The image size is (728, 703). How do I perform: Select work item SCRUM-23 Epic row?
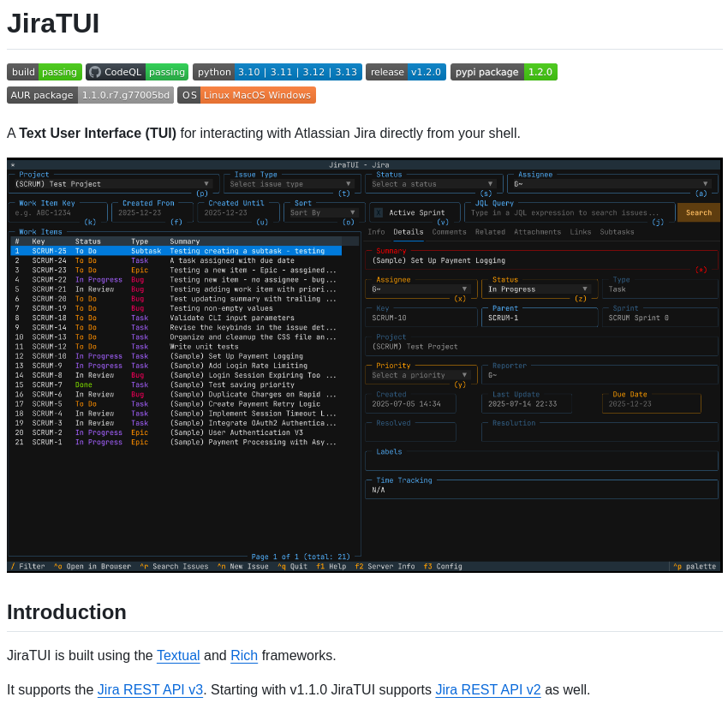[x=176, y=270]
